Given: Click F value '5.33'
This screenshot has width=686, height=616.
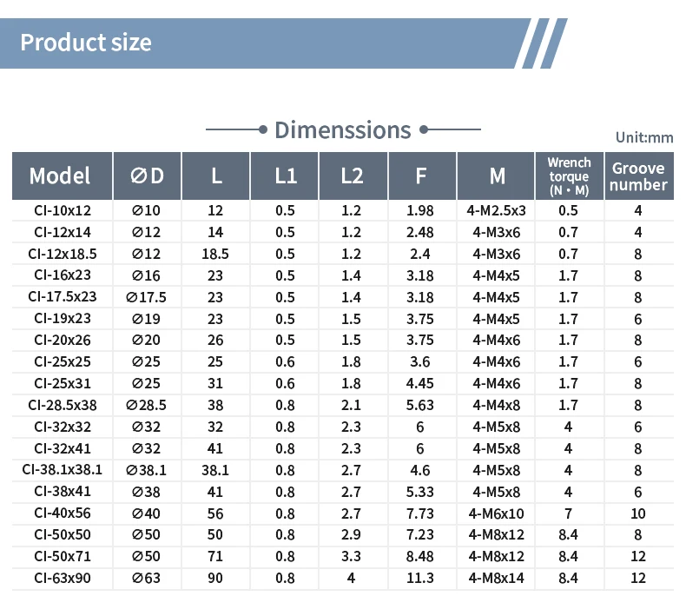Looking at the screenshot, I should 420,492.
